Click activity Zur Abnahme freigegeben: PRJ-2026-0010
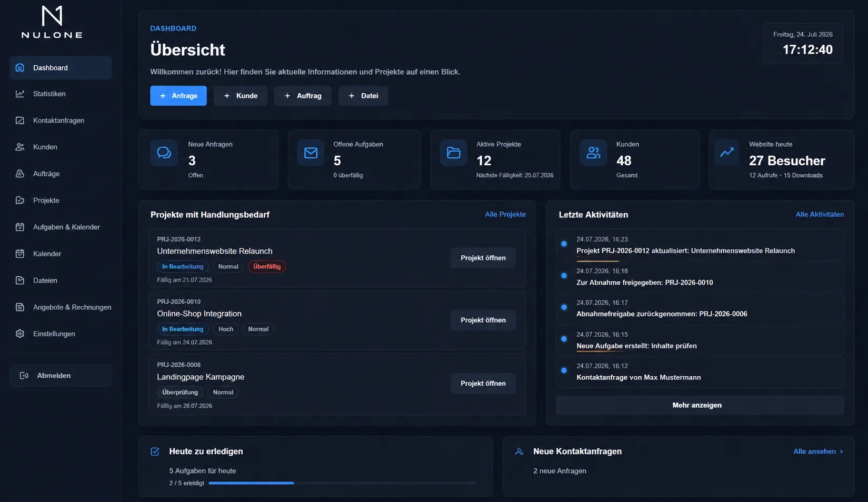The width and height of the screenshot is (868, 502). point(700,277)
